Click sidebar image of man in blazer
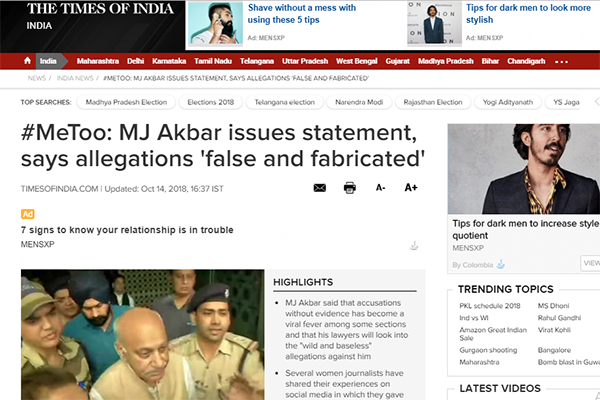Viewport: 600px width, 400px height. tap(524, 169)
